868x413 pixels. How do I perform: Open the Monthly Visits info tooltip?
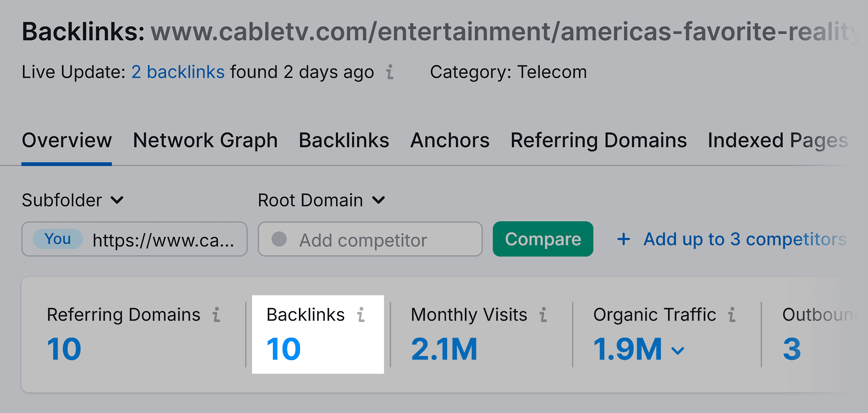(544, 315)
